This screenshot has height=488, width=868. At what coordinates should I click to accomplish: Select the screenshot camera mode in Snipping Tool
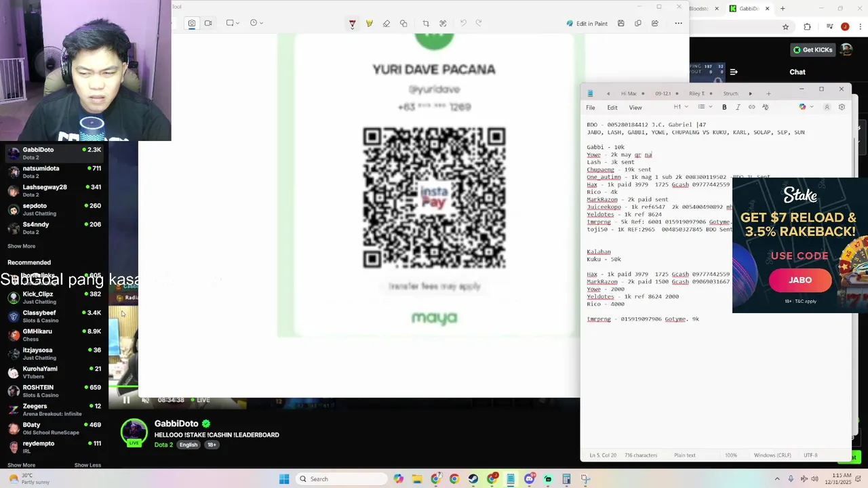point(192,23)
